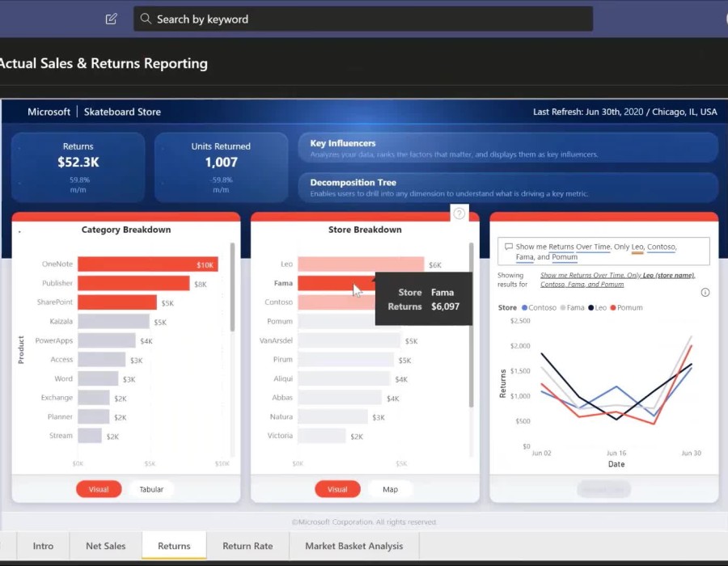This screenshot has height=566, width=728.
Task: Switch to the Net Sales tab
Action: [x=106, y=546]
